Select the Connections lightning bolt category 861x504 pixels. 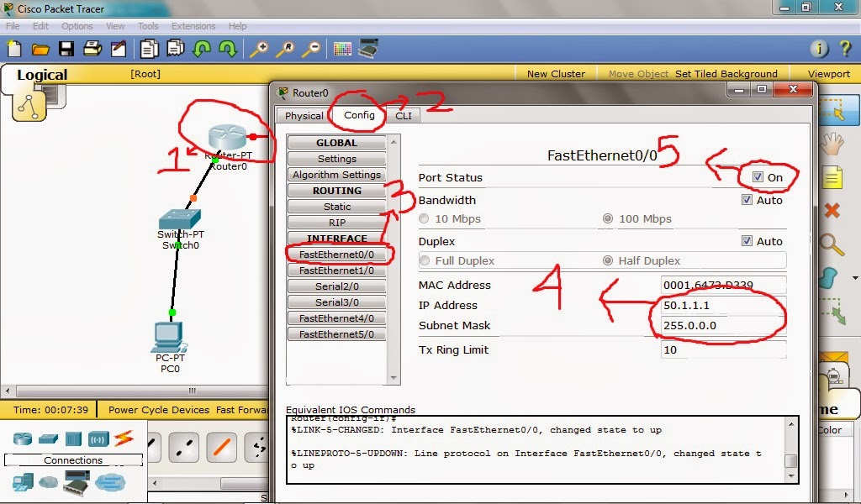124,438
